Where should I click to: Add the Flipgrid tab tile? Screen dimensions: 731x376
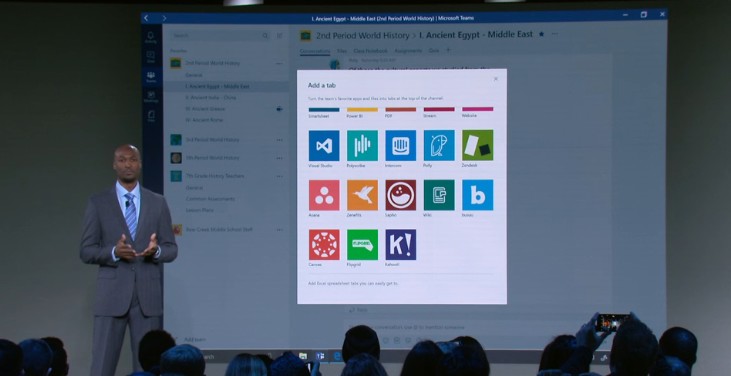362,245
